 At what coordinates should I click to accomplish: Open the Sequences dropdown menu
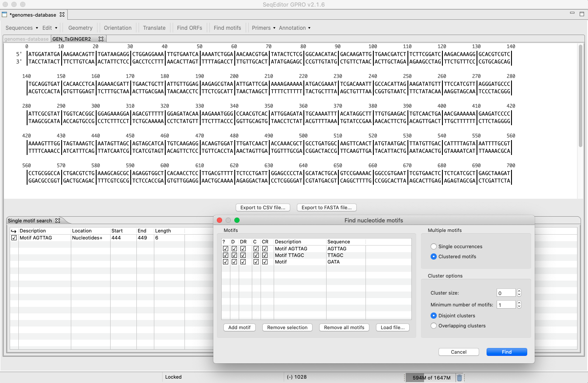pyautogui.click(x=22, y=28)
